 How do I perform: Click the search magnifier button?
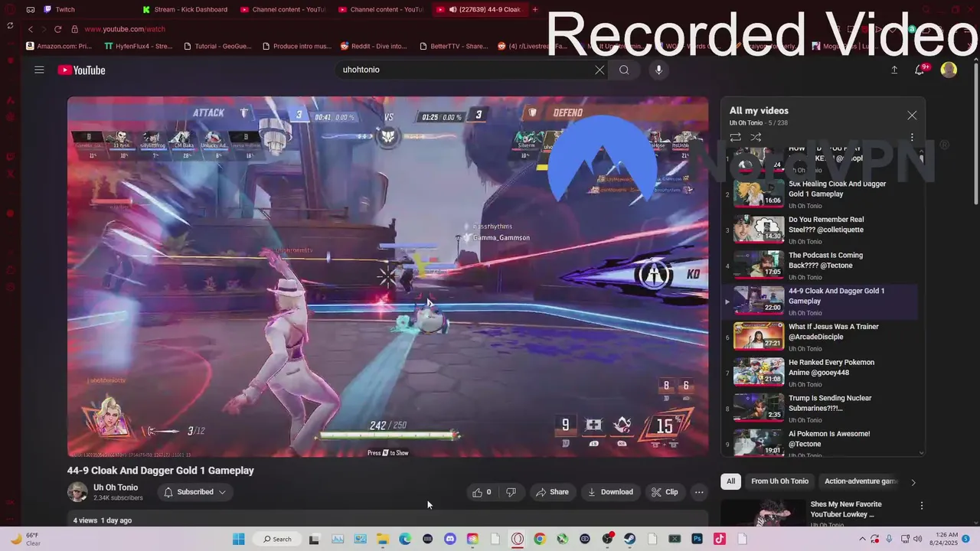click(x=624, y=70)
